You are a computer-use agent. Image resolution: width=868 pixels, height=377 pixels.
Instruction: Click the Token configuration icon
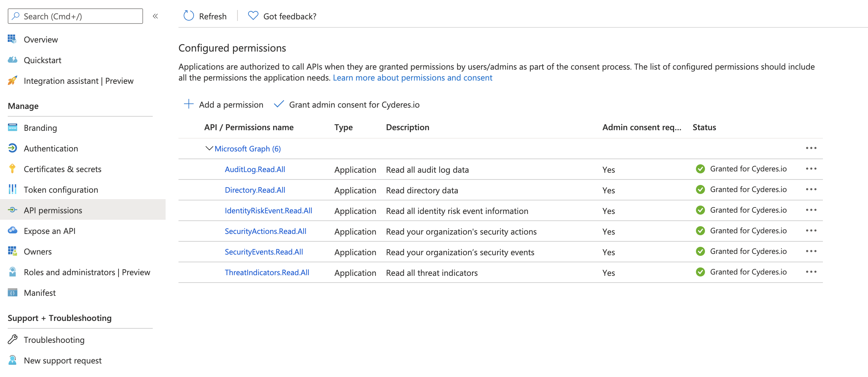point(12,189)
